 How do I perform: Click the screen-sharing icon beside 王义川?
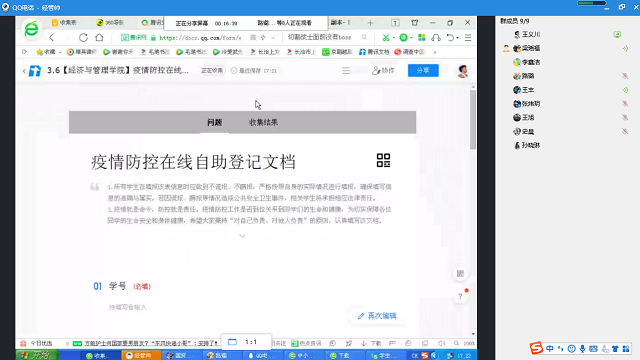pyautogui.click(x=617, y=35)
